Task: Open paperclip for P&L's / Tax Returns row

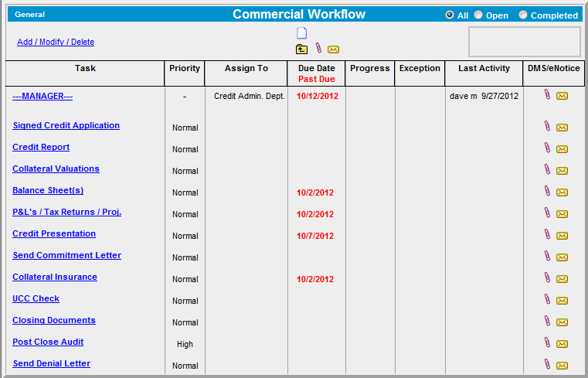Action: (548, 213)
